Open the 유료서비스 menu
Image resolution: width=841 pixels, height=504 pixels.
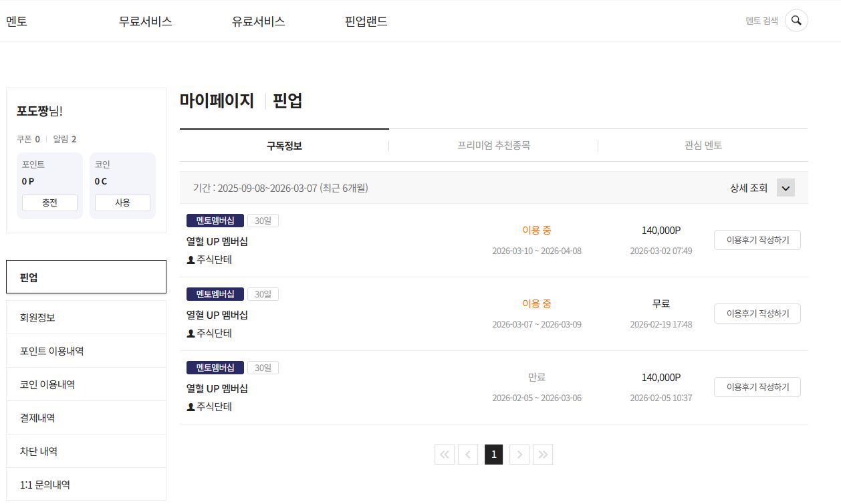tap(258, 21)
